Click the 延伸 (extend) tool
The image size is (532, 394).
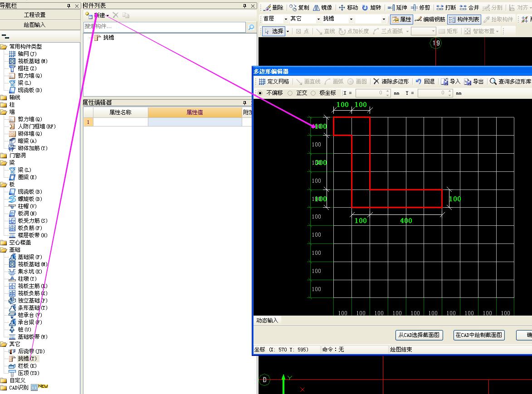(x=397, y=7)
